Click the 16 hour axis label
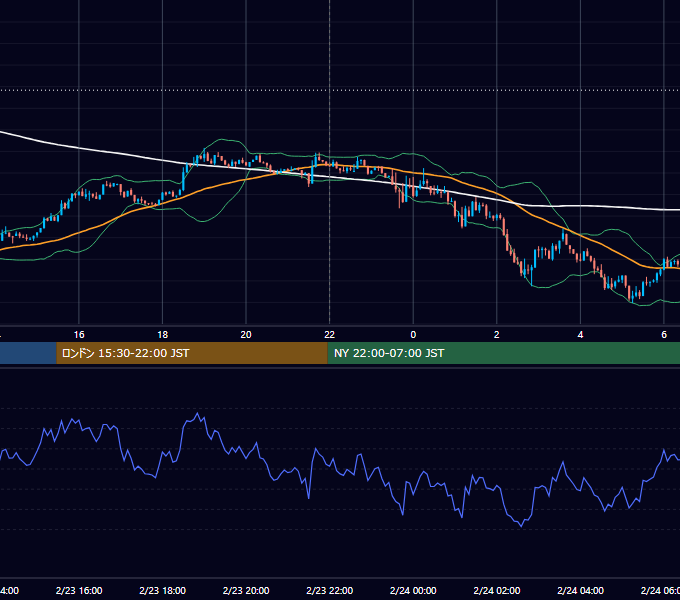This screenshot has height=600, width=680. (x=79, y=335)
